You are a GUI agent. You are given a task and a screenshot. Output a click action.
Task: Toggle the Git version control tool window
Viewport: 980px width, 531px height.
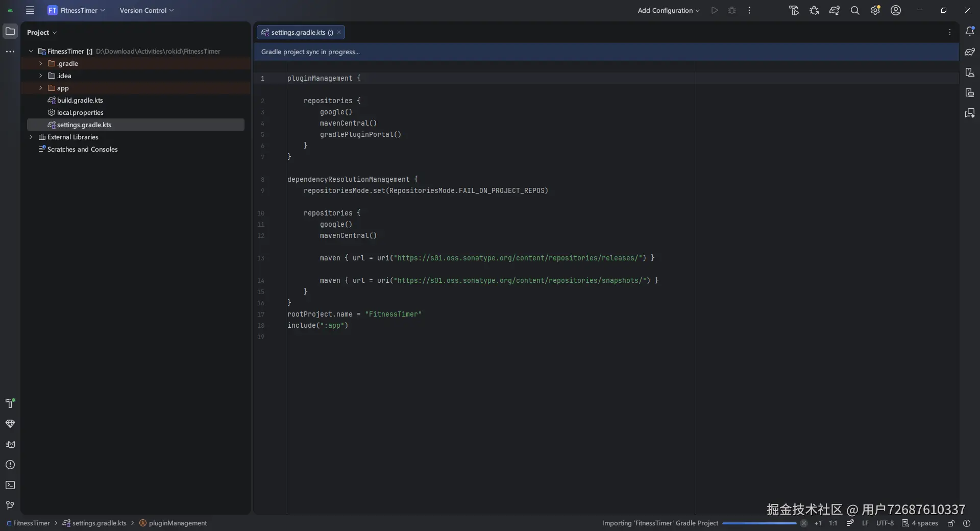10,505
